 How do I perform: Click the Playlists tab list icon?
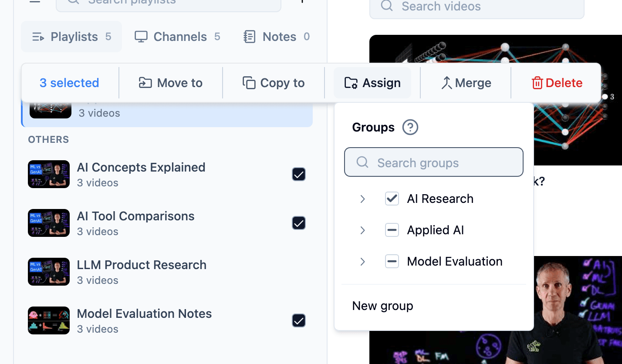click(x=38, y=37)
